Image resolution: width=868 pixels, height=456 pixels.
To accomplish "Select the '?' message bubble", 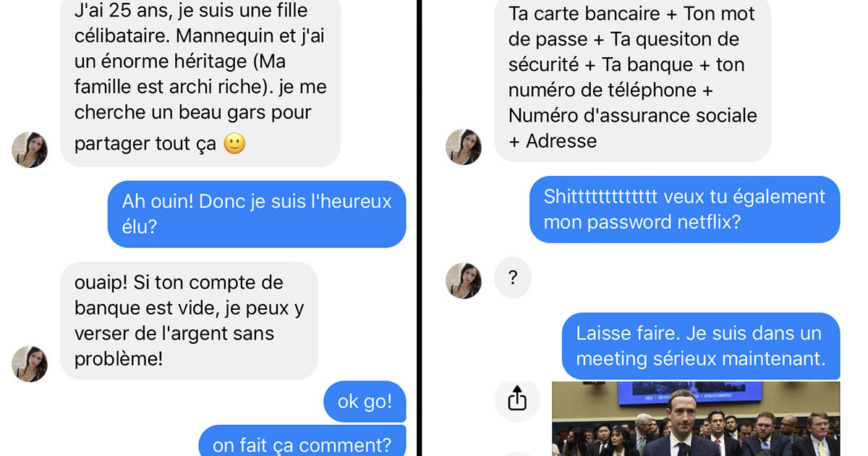I will pos(513,278).
